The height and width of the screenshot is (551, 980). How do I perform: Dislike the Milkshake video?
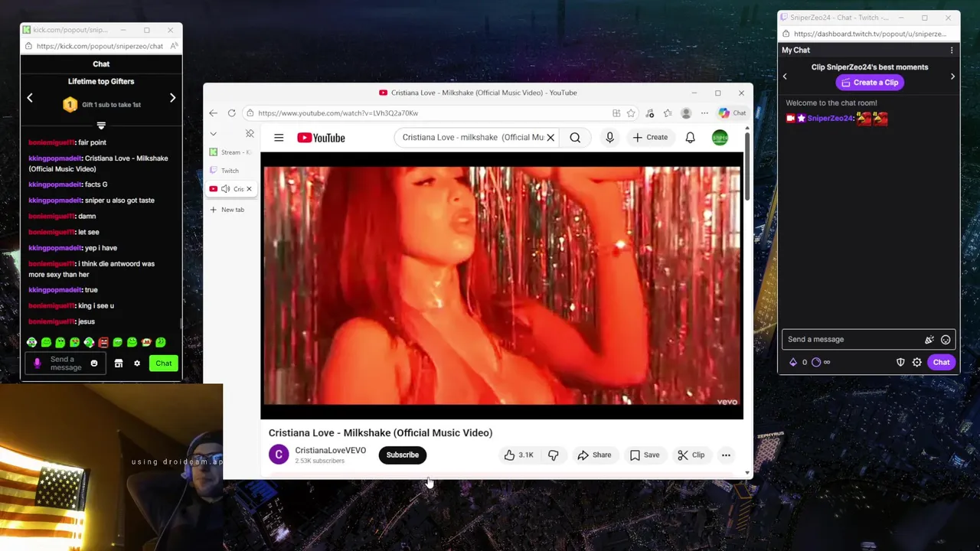[553, 455]
